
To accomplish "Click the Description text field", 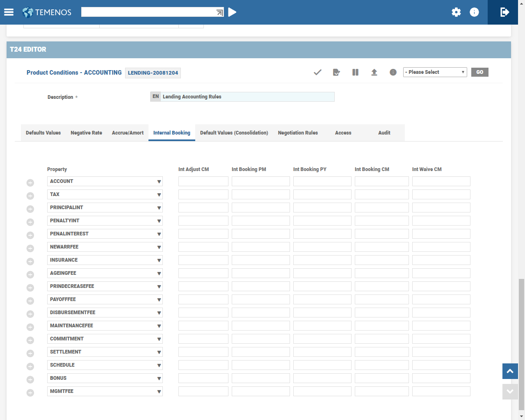I will pyautogui.click(x=247, y=97).
